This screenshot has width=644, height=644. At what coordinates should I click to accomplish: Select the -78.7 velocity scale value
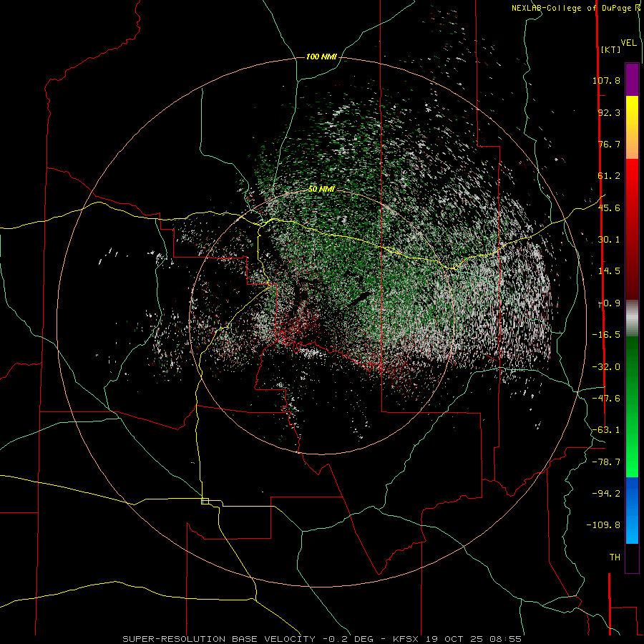coord(606,462)
